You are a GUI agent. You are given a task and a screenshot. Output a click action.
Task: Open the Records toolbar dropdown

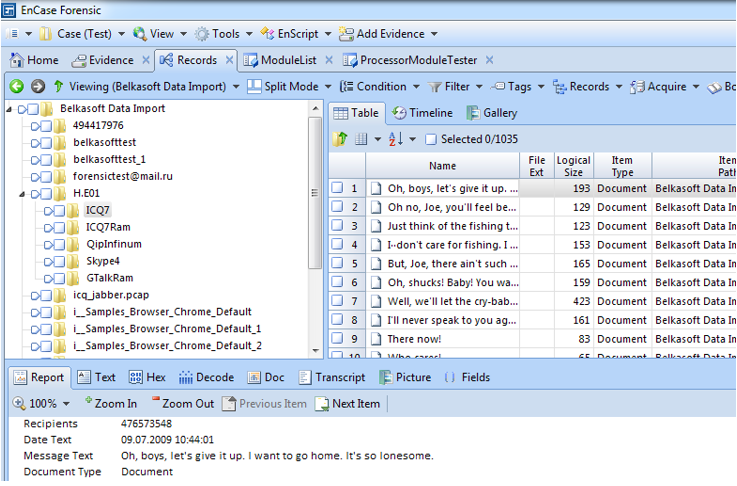point(588,86)
